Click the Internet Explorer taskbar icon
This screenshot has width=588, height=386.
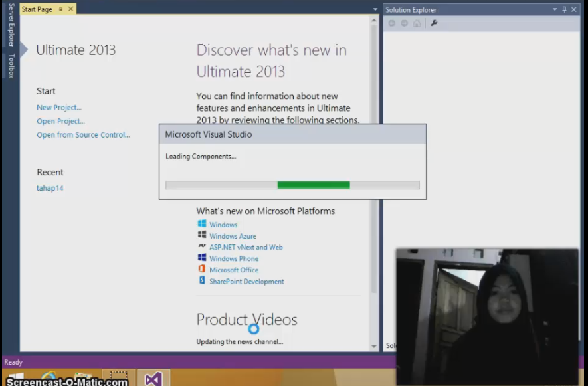pos(49,378)
